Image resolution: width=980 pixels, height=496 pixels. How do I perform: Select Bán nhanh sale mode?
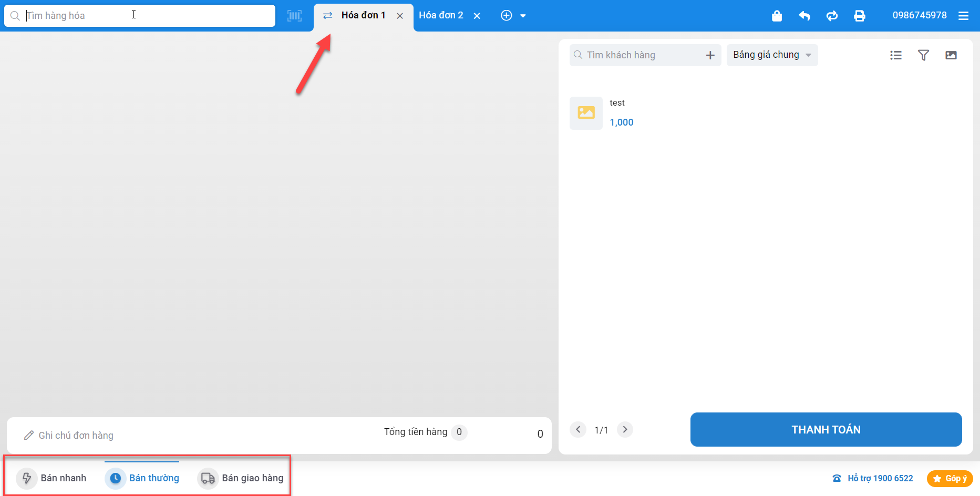(51, 478)
